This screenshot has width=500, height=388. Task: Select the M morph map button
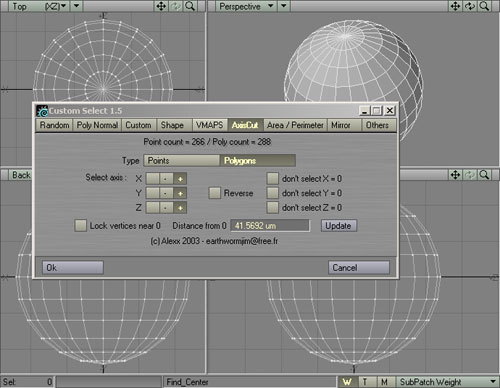[385, 382]
